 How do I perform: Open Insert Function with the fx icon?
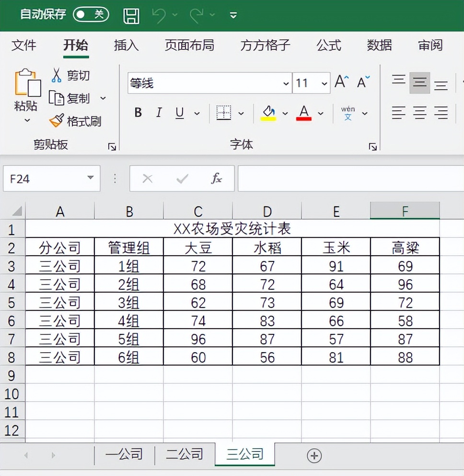pyautogui.click(x=217, y=178)
